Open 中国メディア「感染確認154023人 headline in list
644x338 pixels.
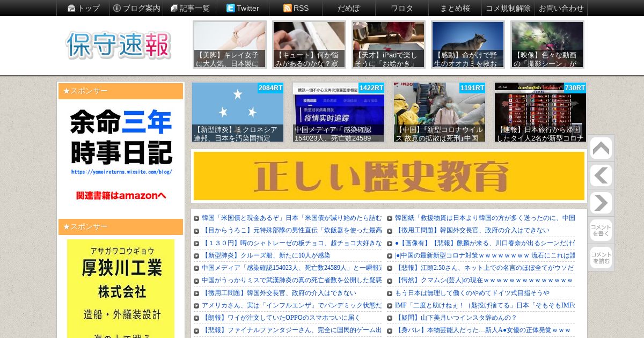291,268
